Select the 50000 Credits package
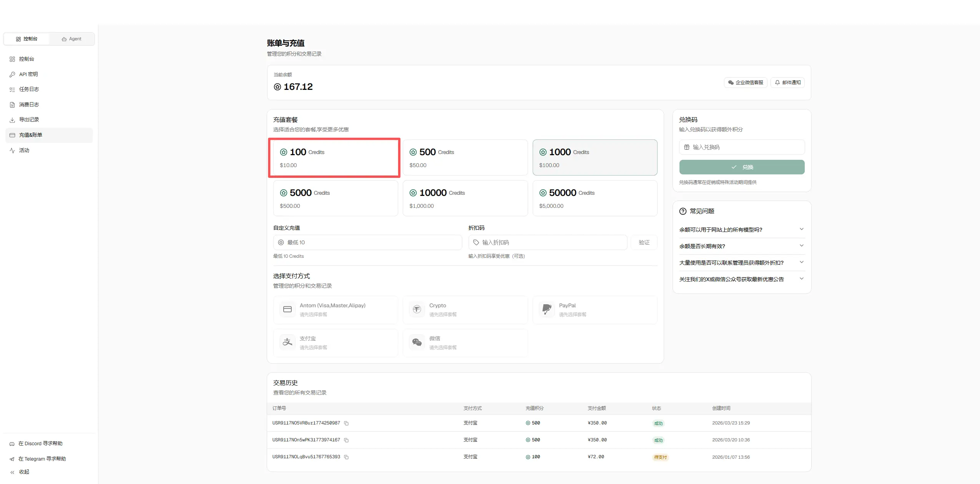Image resolution: width=980 pixels, height=484 pixels. tap(595, 198)
